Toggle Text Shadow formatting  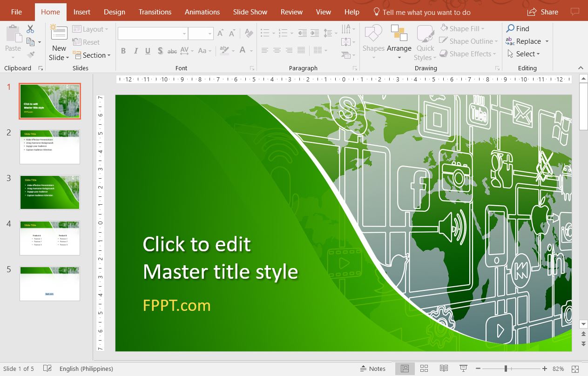[160, 51]
